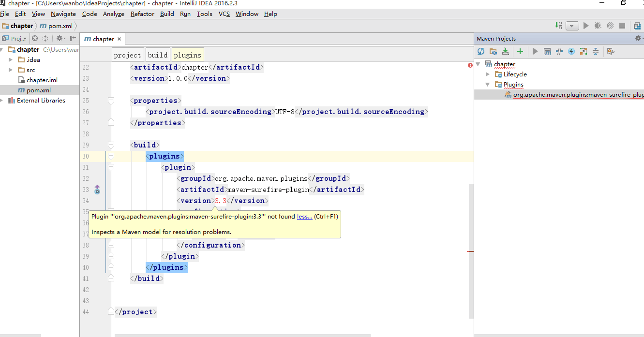This screenshot has height=337, width=644.
Task: Fold the properties tag at line 25
Action: [x=111, y=101]
